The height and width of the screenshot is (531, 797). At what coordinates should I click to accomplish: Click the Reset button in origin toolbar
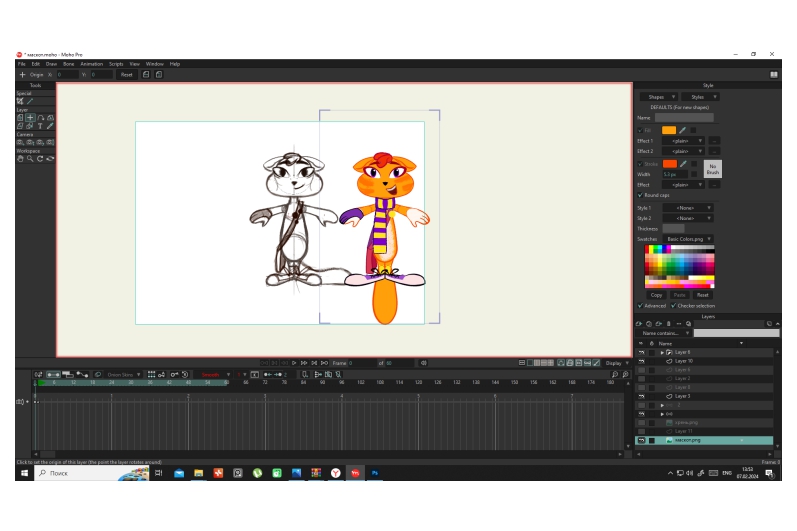pyautogui.click(x=126, y=74)
